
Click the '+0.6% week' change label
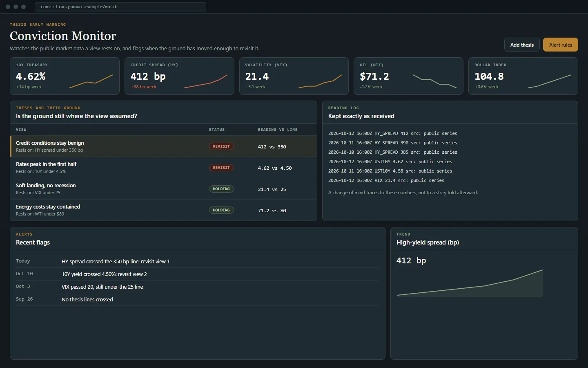click(487, 87)
